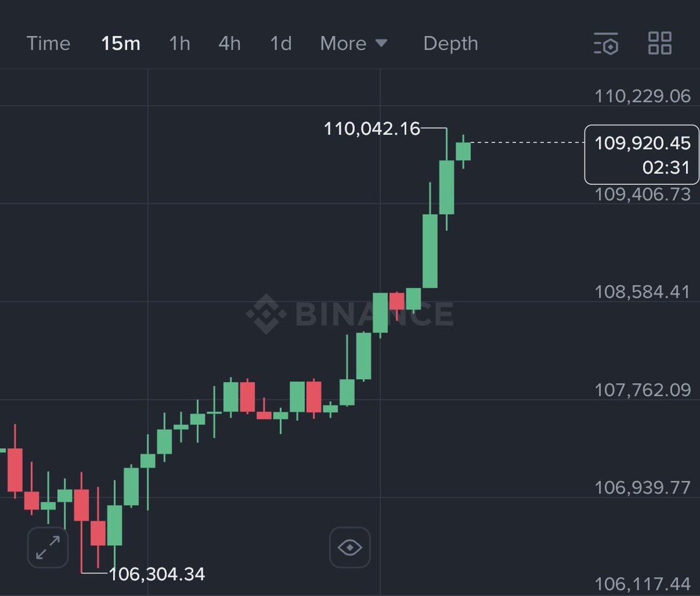Screen dimensions: 700x596
Task: Switch to the Time chart view
Action: (48, 43)
